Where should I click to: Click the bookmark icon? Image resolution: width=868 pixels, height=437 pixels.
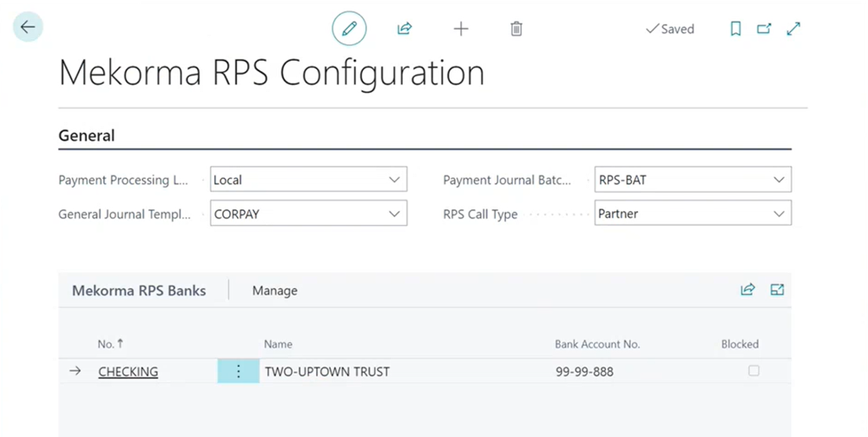(x=736, y=29)
